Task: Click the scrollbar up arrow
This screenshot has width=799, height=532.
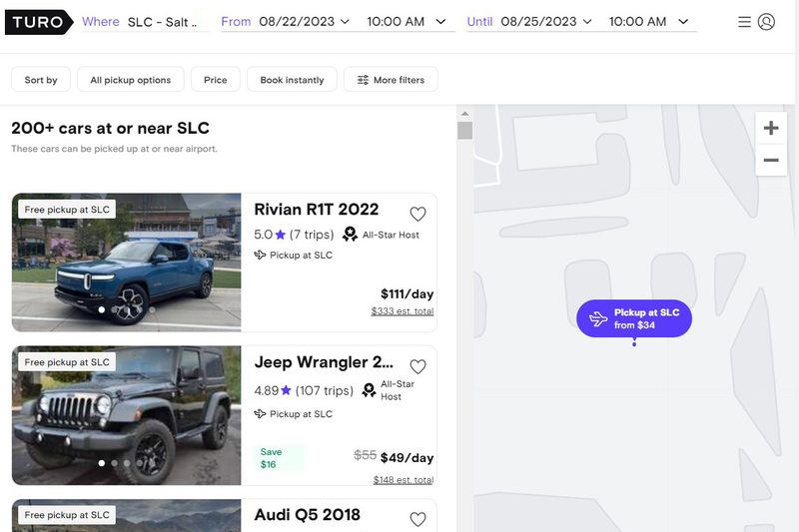Action: [464, 114]
